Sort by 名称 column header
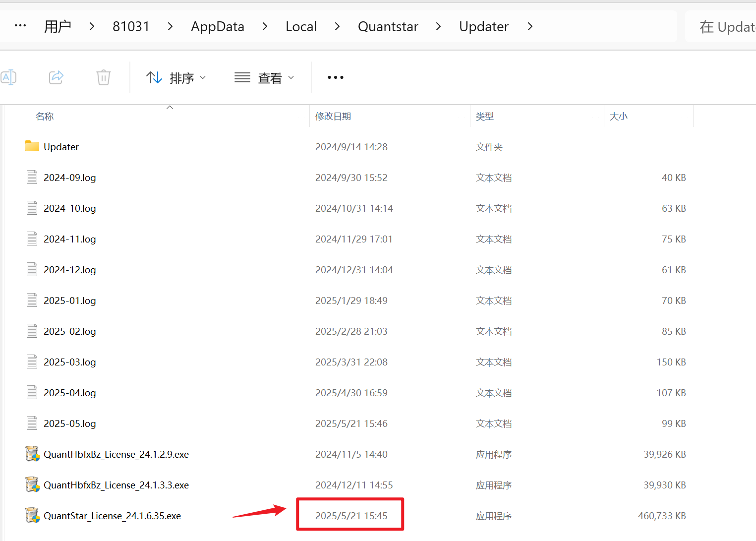The image size is (756, 541). coord(45,117)
